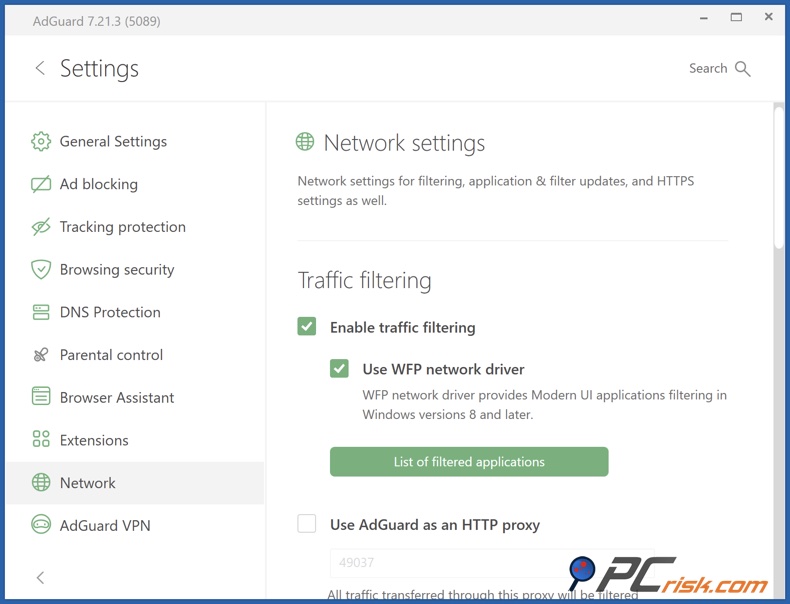The image size is (790, 604).
Task: Uncheck Use WFP network driver
Action: point(340,369)
